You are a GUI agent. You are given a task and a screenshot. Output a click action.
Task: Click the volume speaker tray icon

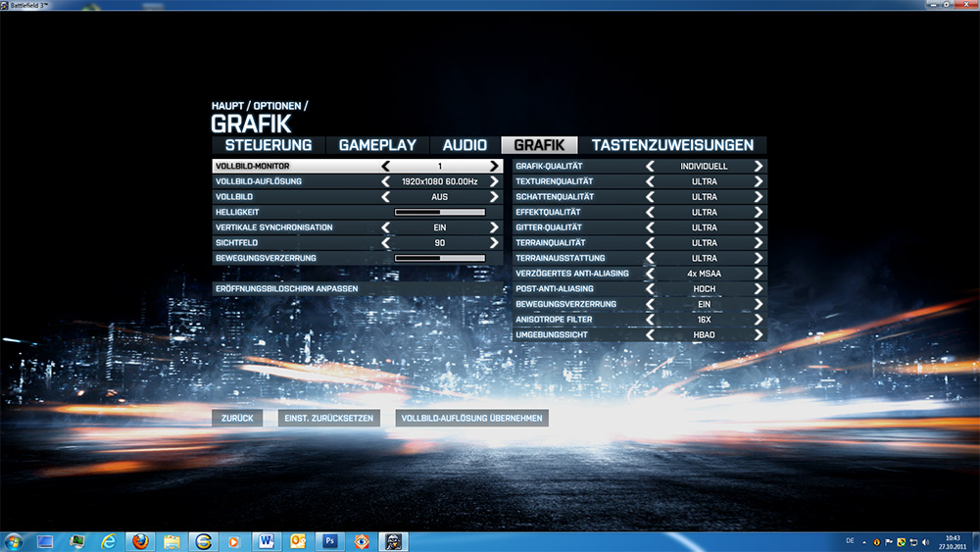click(926, 542)
